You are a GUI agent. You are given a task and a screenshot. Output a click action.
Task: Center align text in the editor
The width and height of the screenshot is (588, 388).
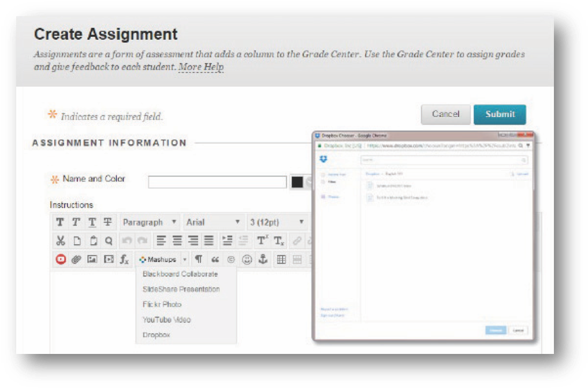(x=177, y=241)
